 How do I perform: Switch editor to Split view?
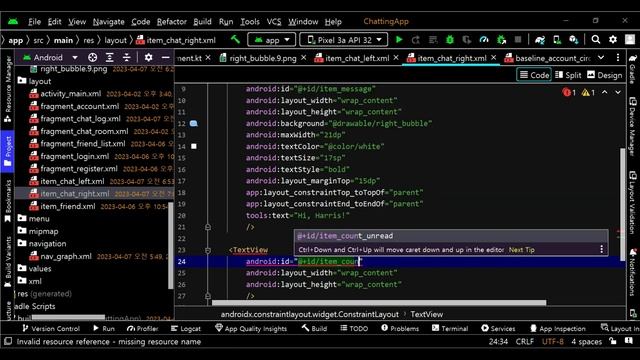[568, 75]
